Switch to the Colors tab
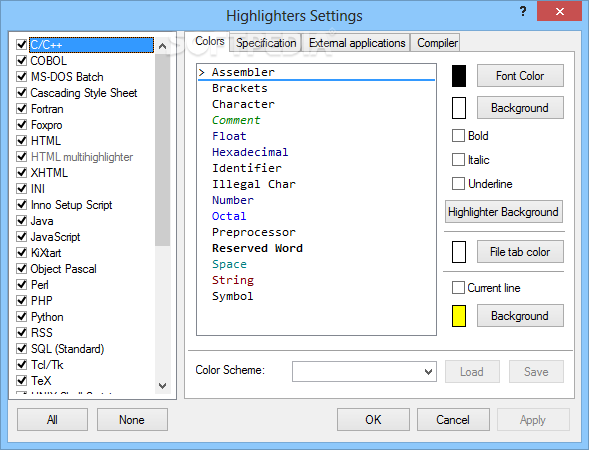The height and width of the screenshot is (450, 589). pyautogui.click(x=210, y=41)
